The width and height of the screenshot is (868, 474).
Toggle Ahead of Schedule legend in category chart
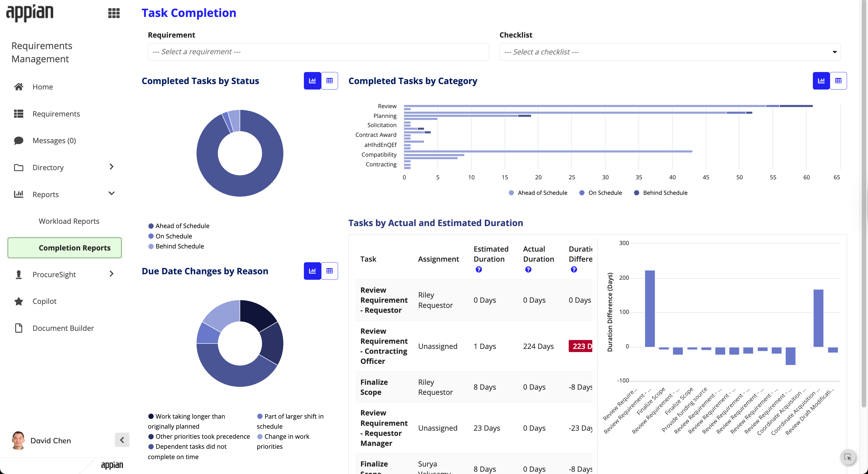click(538, 193)
